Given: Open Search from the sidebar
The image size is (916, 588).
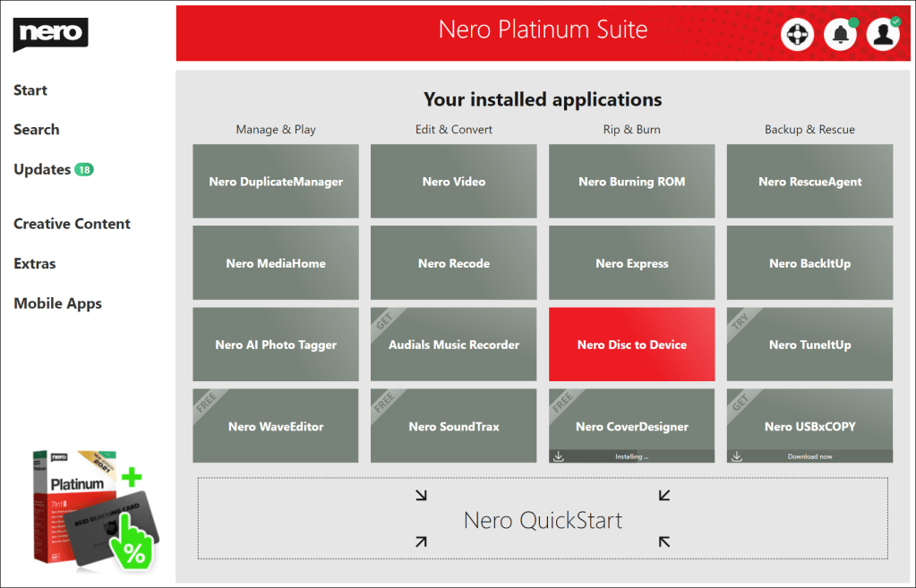Looking at the screenshot, I should point(37,130).
